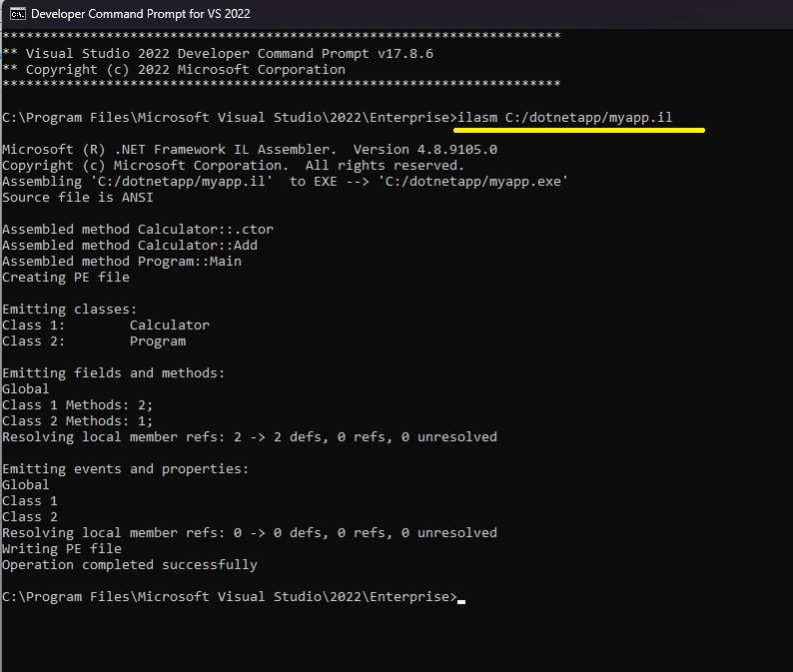
Task: Click the command prompt icon in title bar
Action: click(18, 14)
